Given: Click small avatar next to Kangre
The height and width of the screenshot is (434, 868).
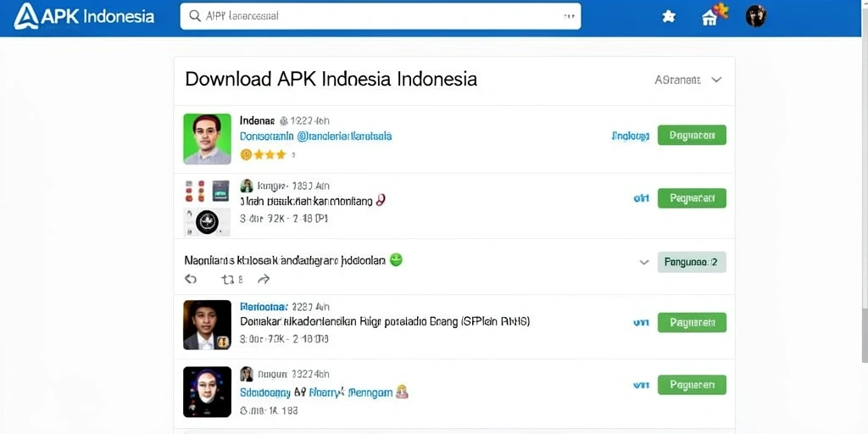Looking at the screenshot, I should [x=247, y=186].
